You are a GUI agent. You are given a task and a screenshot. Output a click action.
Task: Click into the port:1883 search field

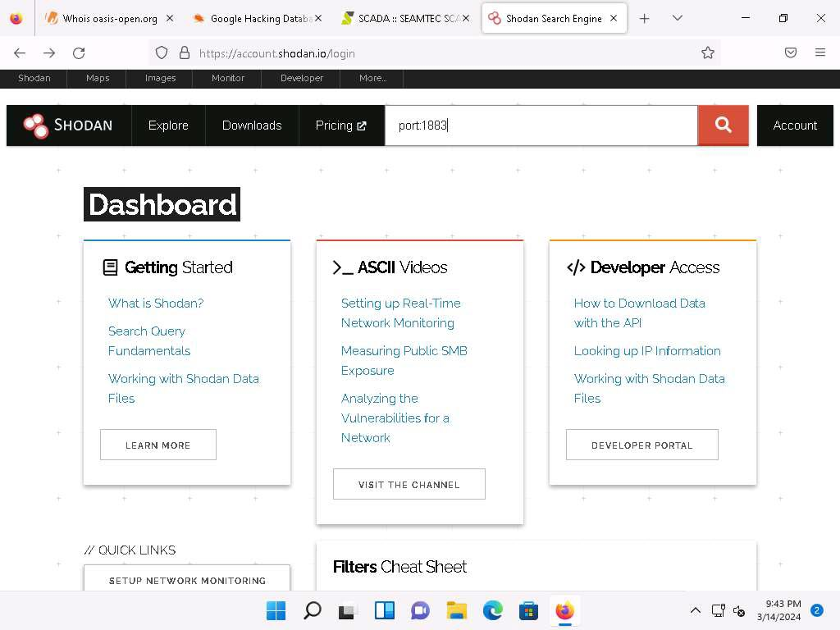point(541,126)
